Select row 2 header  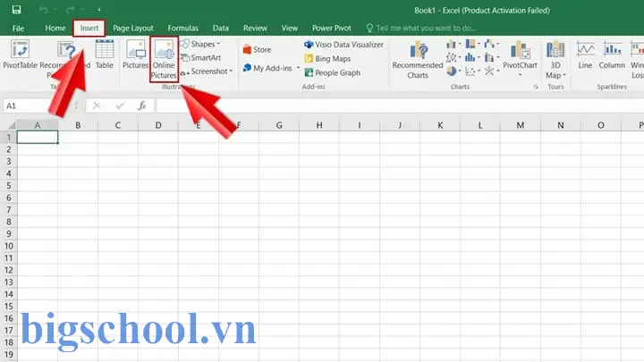pyautogui.click(x=9, y=149)
